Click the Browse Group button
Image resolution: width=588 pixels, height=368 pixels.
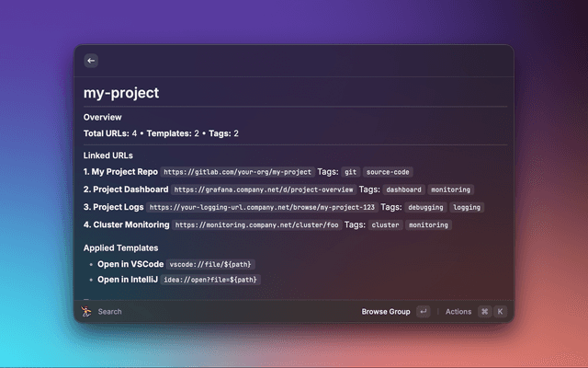[386, 312]
